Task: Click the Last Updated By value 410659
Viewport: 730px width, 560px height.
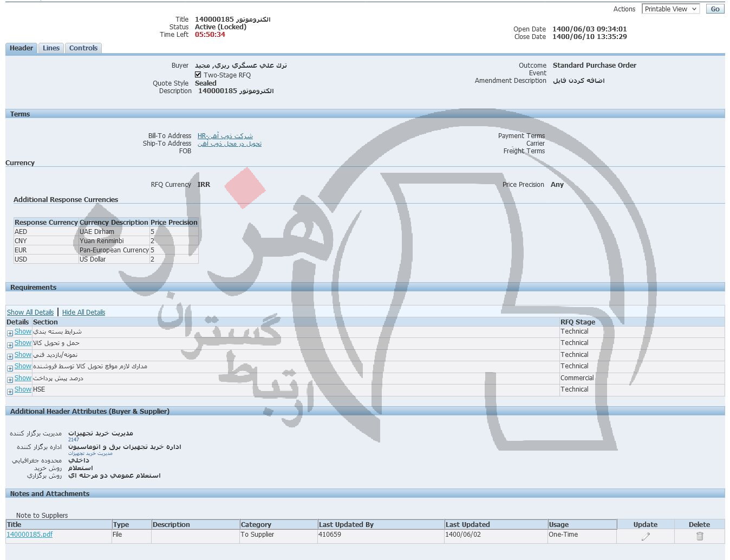Action: click(330, 535)
